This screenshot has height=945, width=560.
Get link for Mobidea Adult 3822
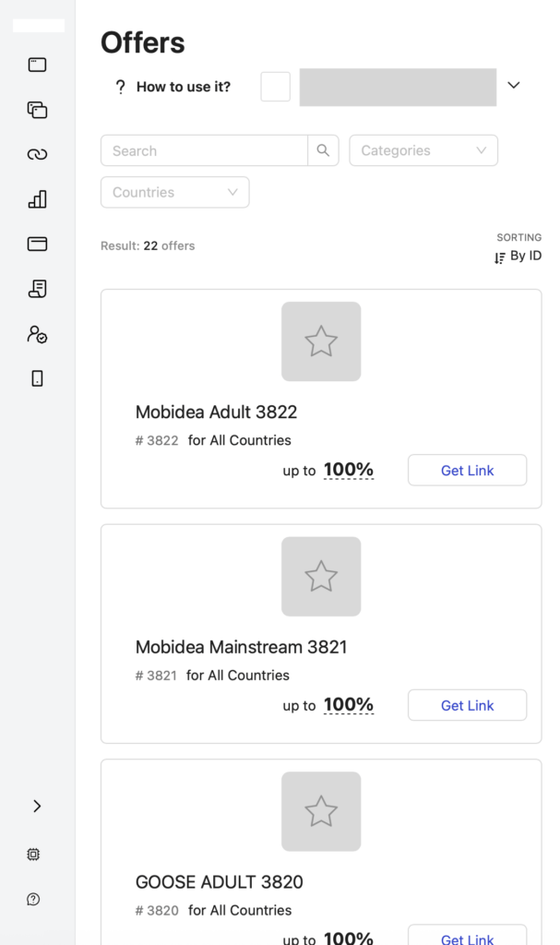467,471
